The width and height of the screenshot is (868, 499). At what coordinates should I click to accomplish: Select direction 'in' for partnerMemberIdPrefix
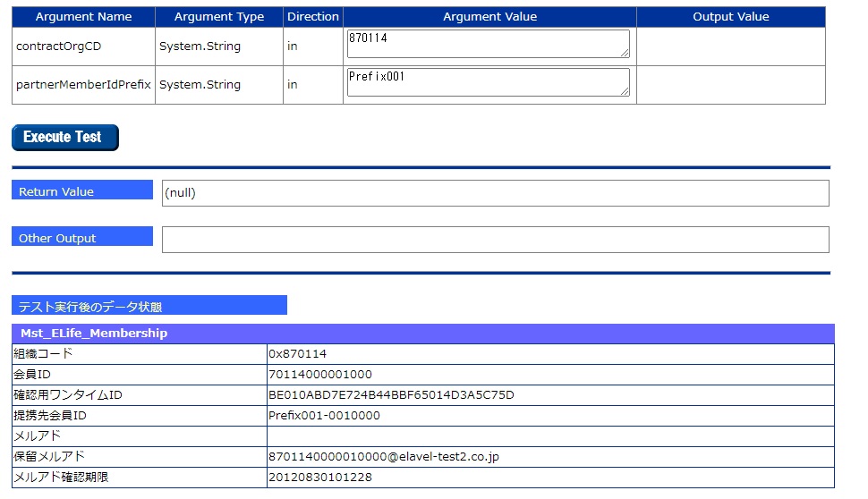tap(313, 85)
